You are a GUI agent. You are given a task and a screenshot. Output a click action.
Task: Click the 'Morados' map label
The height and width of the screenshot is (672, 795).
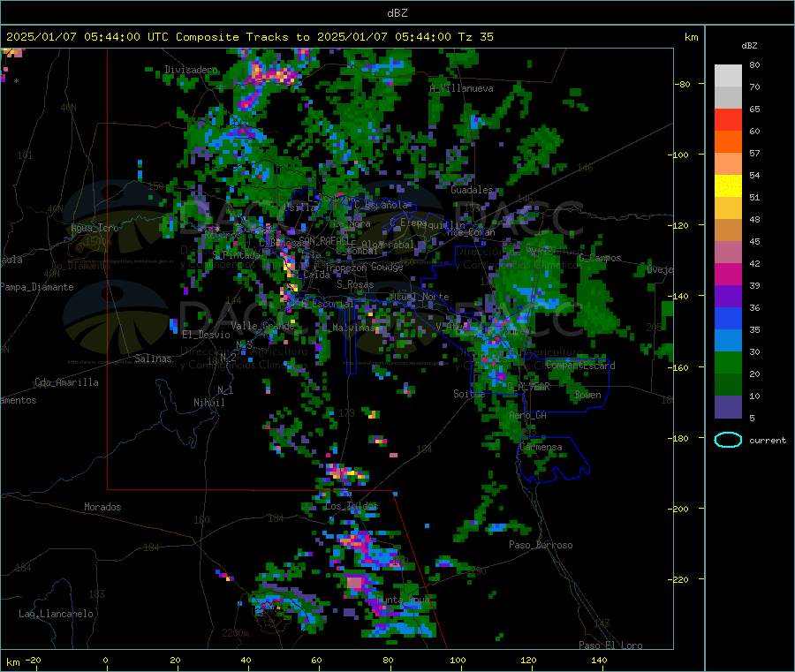(x=102, y=507)
